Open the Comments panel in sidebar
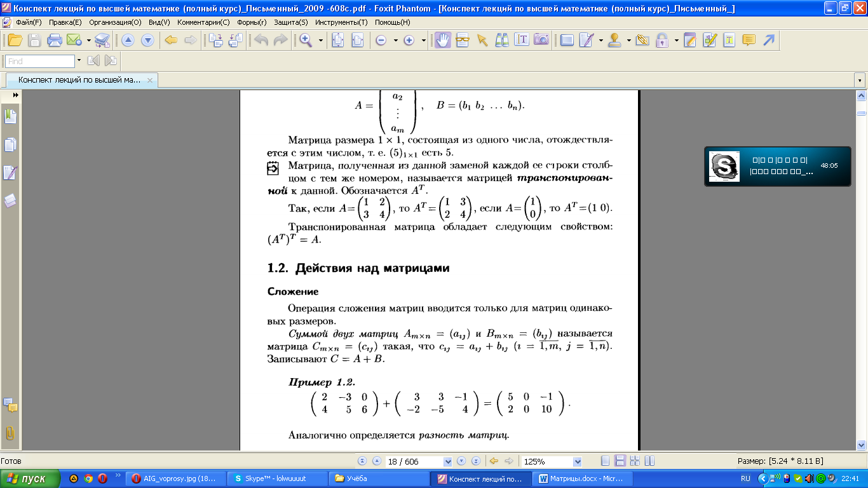 (10, 404)
